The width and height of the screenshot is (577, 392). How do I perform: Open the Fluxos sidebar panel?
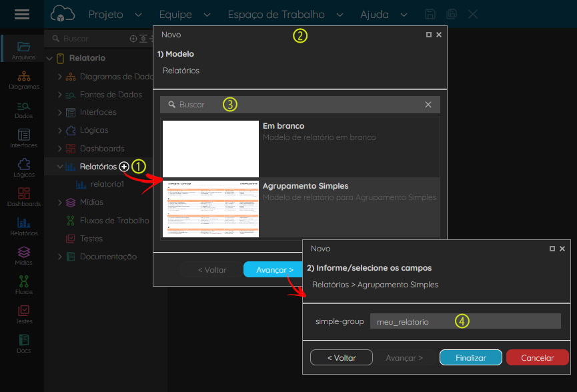click(24, 285)
